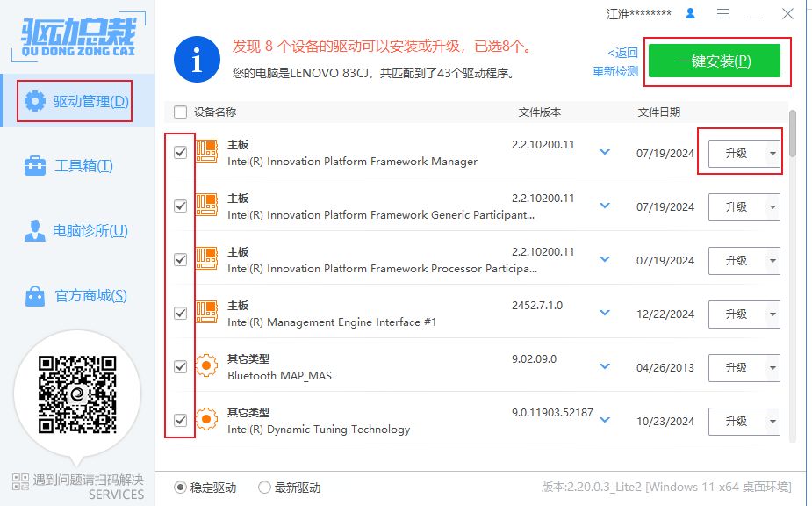Viewport: 812px width, 506px height.
Task: Click the 驱动总裁 logo
Action: point(77,35)
